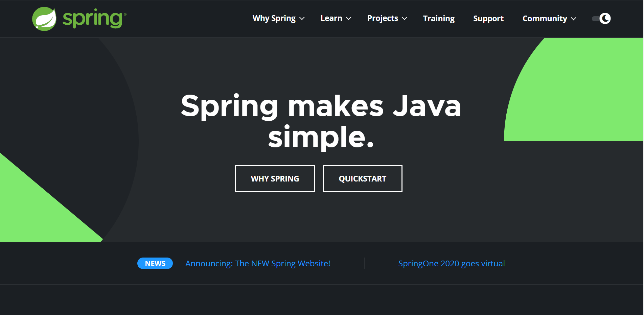Toggle the light/dark theme switch

[x=600, y=18]
